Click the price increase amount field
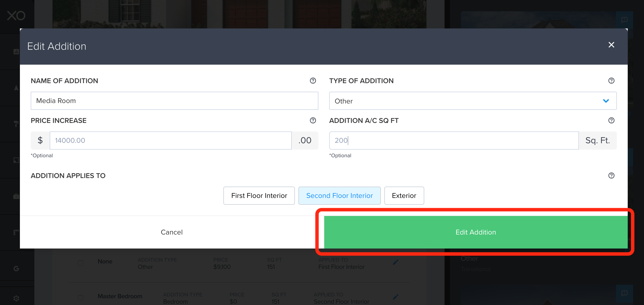This screenshot has height=305, width=644. [x=170, y=140]
